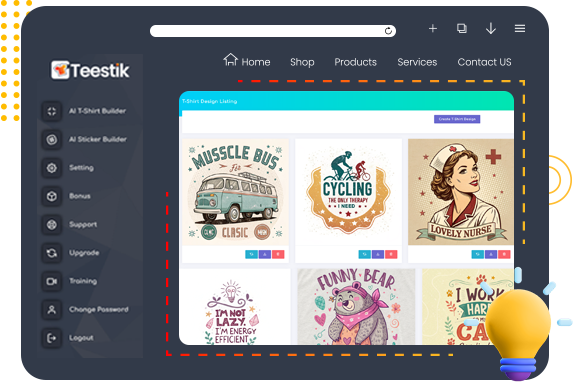Open the Services navigation item
This screenshot has width=573, height=382.
(x=417, y=62)
